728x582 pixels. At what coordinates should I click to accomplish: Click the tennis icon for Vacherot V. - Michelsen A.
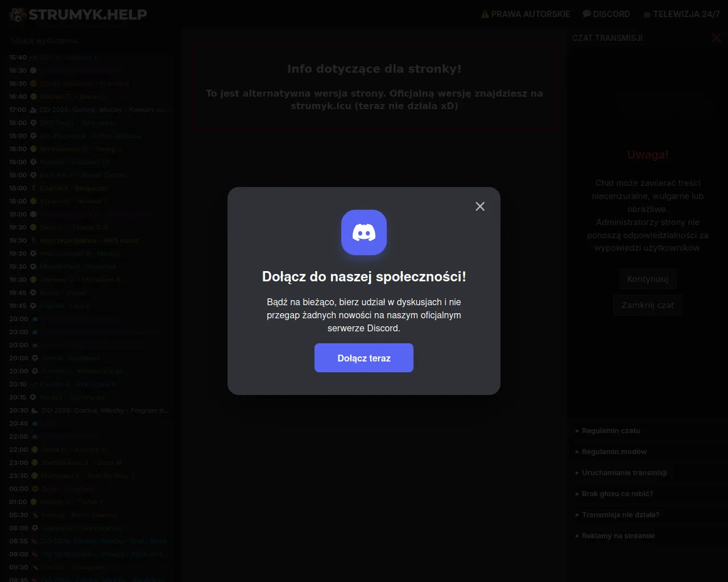(34, 280)
